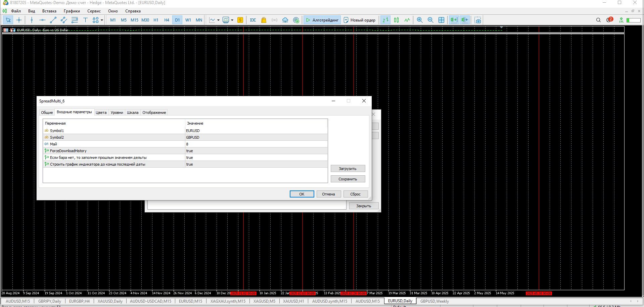Click the Загрузить button
Viewport: 644px width, 307px height.
click(348, 169)
